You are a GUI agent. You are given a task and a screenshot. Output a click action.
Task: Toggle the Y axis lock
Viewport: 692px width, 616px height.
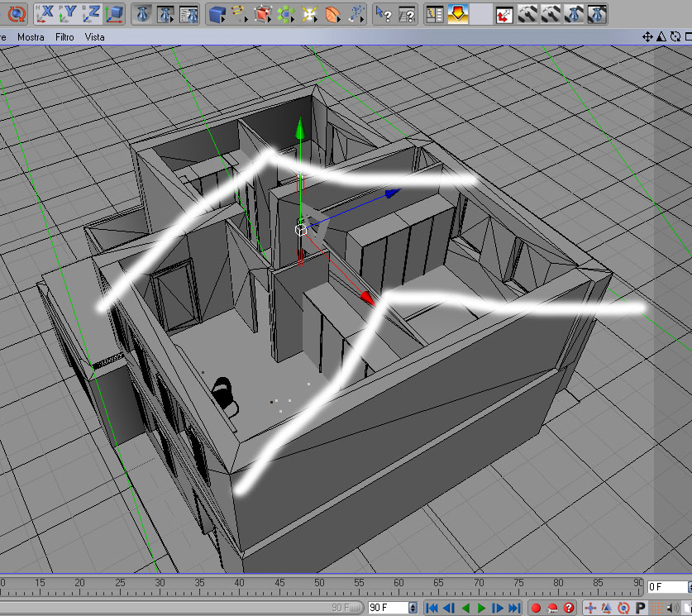pos(68,14)
